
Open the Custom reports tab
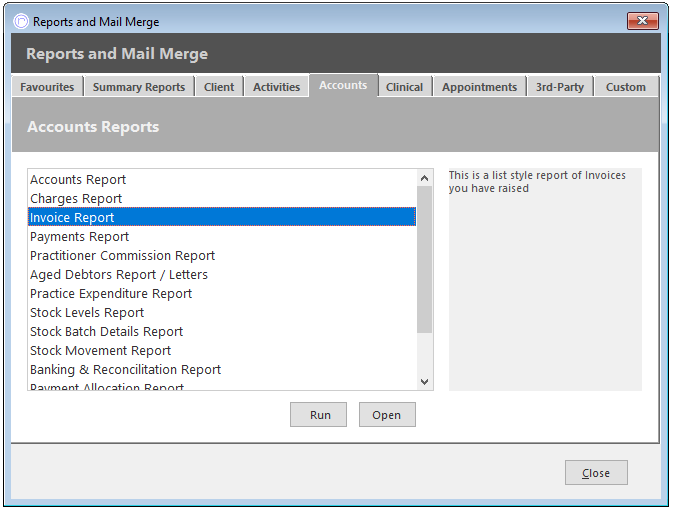click(626, 87)
